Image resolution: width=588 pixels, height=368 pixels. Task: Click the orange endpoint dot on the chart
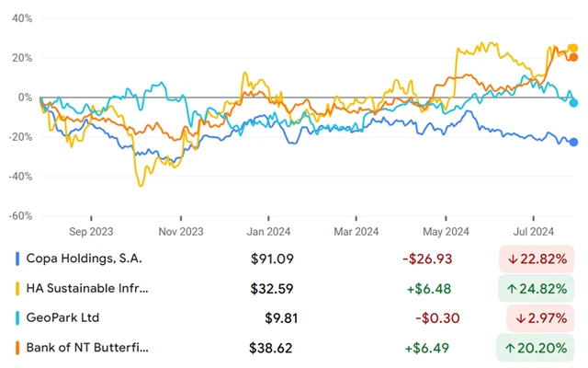pos(574,57)
